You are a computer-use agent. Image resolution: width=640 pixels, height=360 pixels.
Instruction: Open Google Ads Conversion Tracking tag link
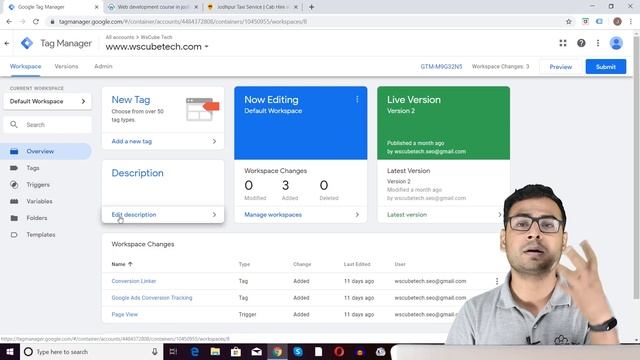point(152,298)
